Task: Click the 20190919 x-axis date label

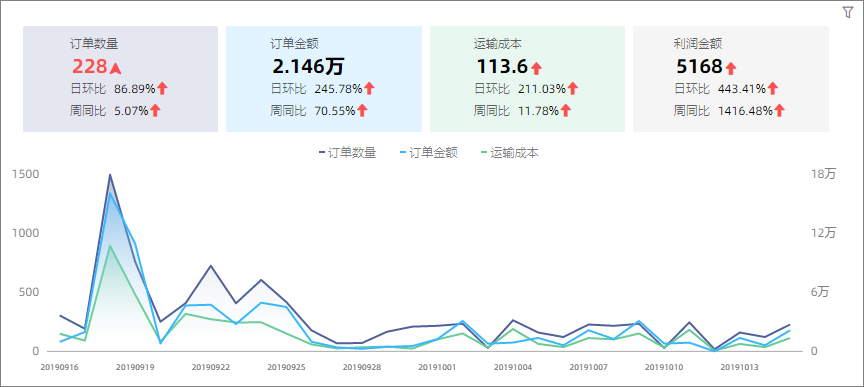Action: pos(135,367)
